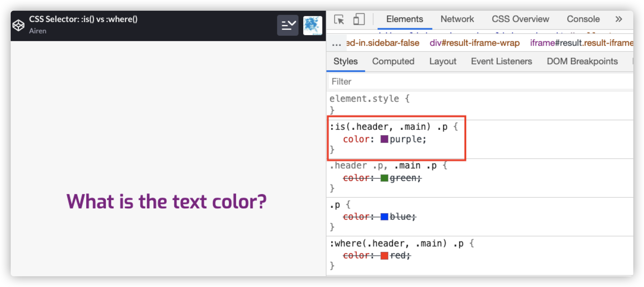Open the CSS Overview tab
The height and width of the screenshot is (287, 644).
click(x=520, y=19)
